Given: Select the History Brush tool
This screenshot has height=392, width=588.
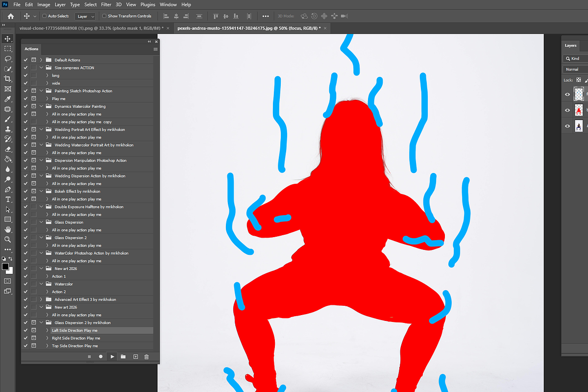Looking at the screenshot, I should pos(7,139).
